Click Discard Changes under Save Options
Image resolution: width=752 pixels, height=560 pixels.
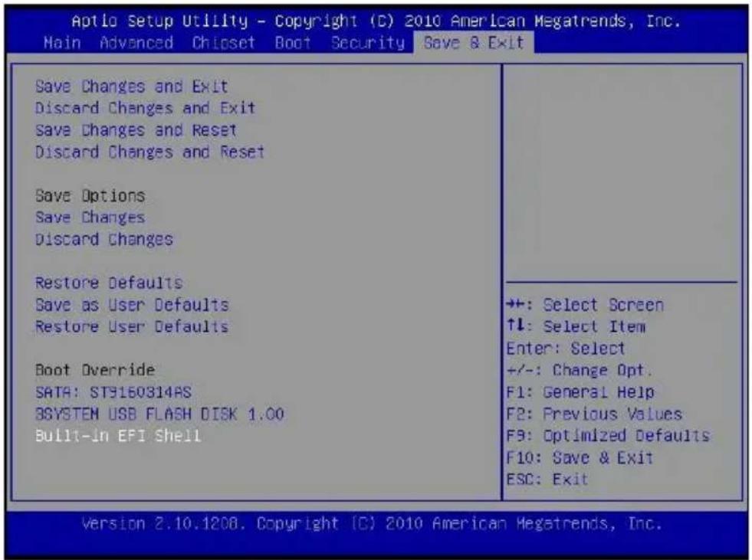(x=103, y=239)
